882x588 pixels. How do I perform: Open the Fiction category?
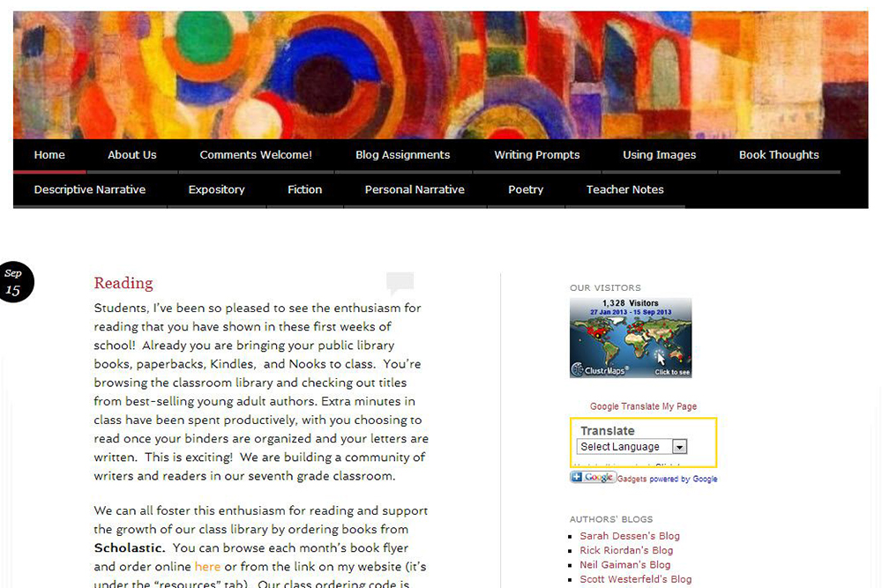click(305, 190)
